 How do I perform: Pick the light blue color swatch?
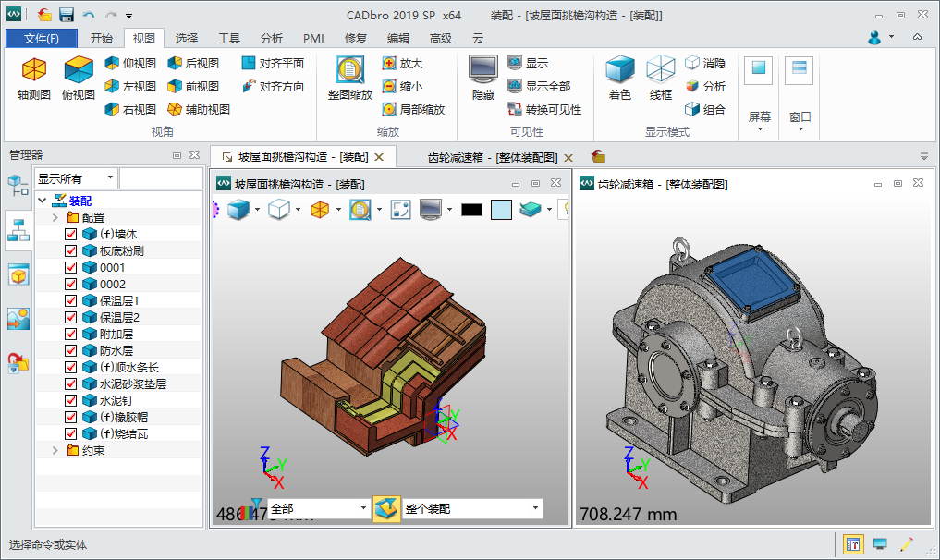point(501,209)
